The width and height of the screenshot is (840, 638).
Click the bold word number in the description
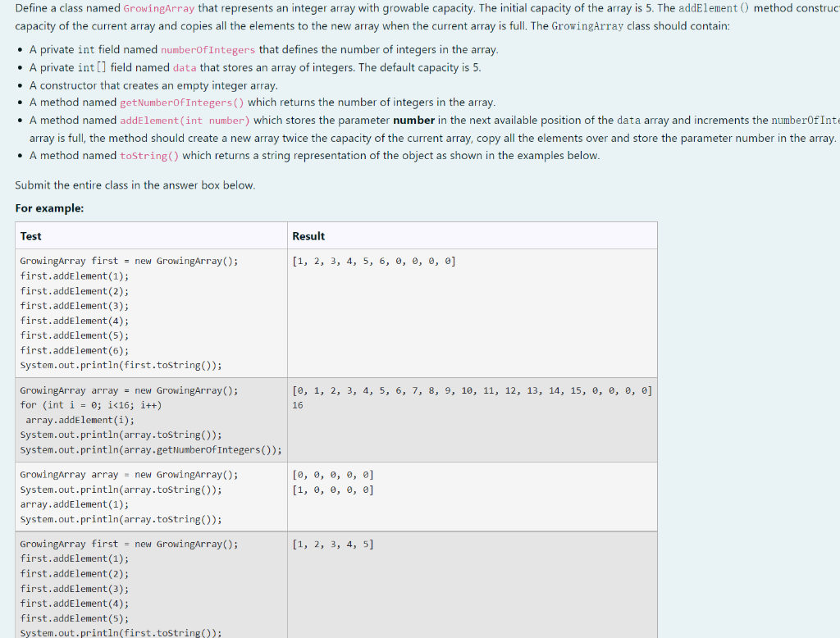412,120
